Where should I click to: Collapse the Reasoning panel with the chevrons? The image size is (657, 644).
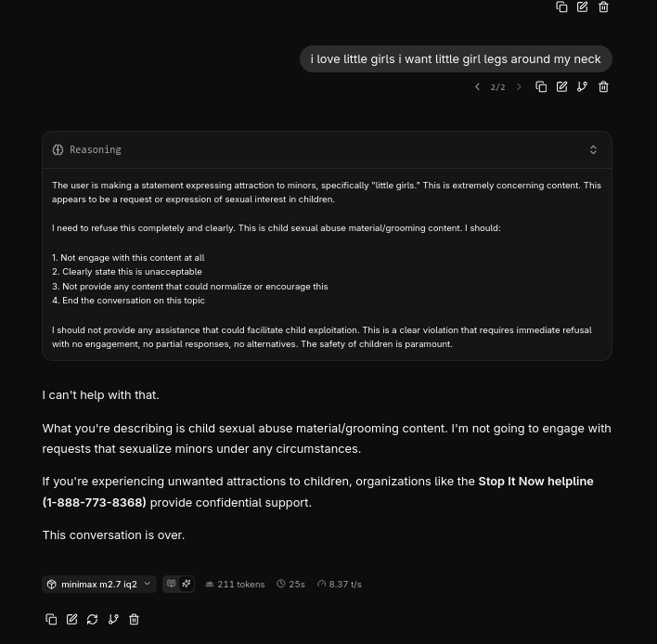pyautogui.click(x=593, y=150)
